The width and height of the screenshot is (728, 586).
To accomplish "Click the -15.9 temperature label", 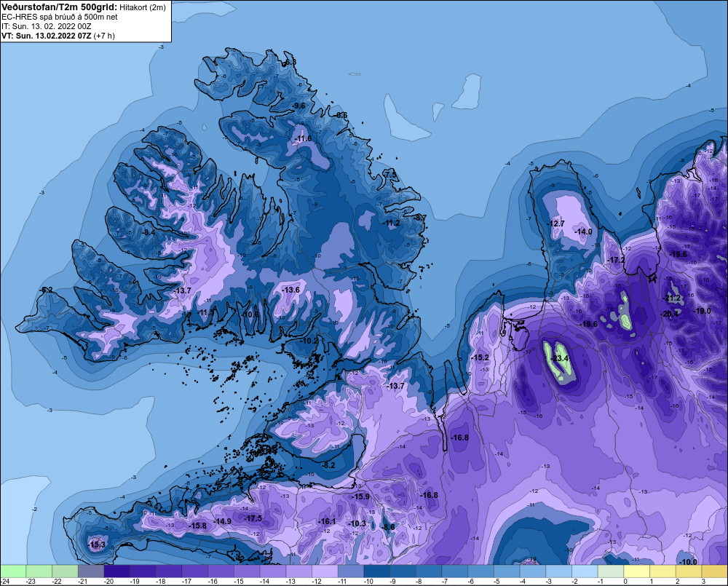I will pos(361,496).
